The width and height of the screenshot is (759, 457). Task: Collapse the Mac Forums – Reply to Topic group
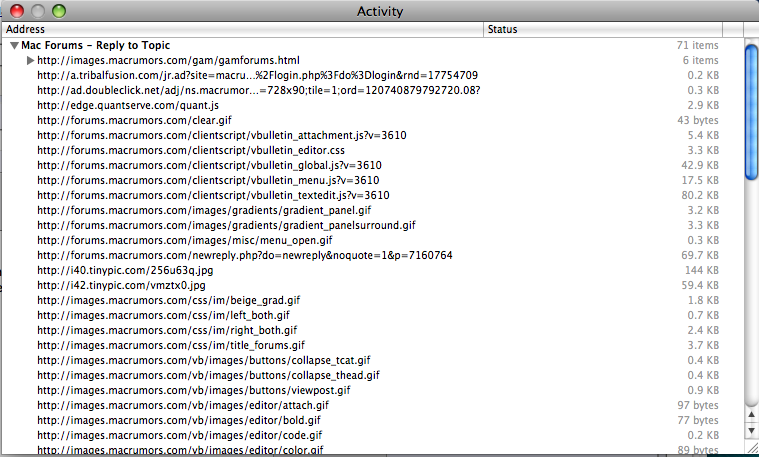(x=15, y=46)
